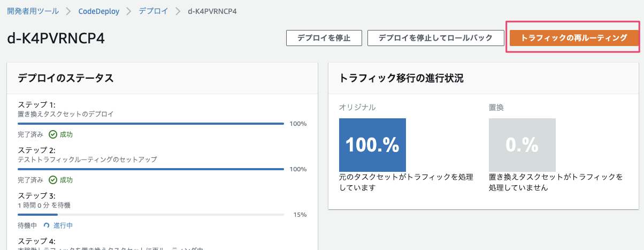
Task: Click the chevron right after CodeDeploy breadcrumb
Action: click(128, 11)
